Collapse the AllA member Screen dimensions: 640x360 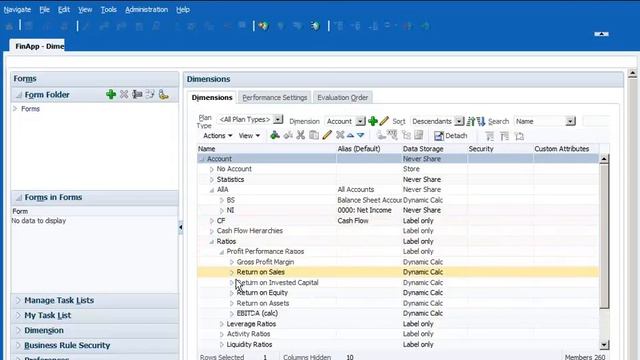(211, 190)
